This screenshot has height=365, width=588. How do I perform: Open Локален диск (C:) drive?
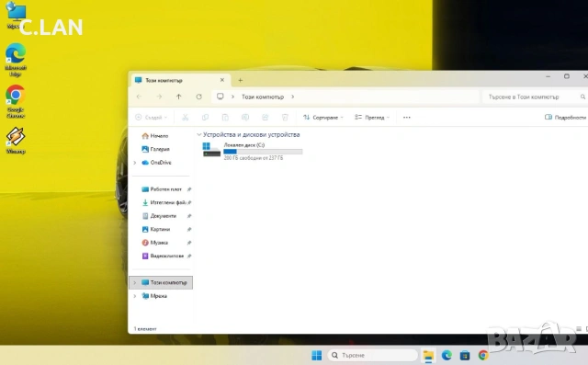253,151
